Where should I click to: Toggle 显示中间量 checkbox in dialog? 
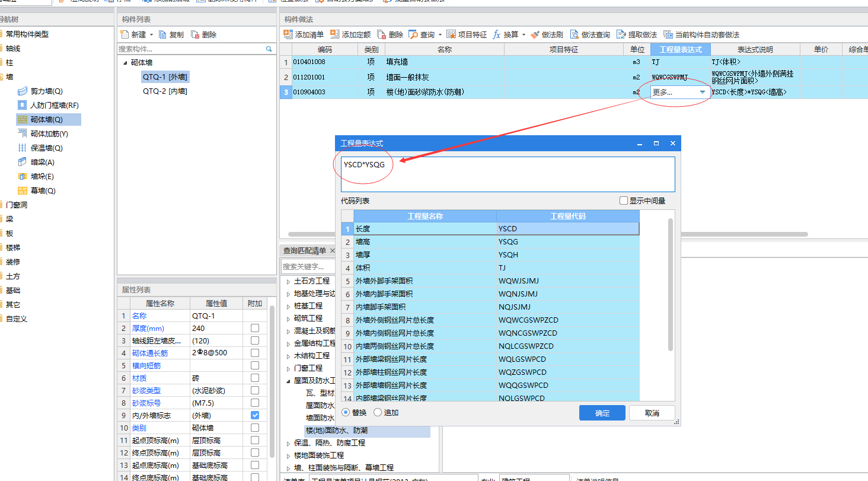624,201
